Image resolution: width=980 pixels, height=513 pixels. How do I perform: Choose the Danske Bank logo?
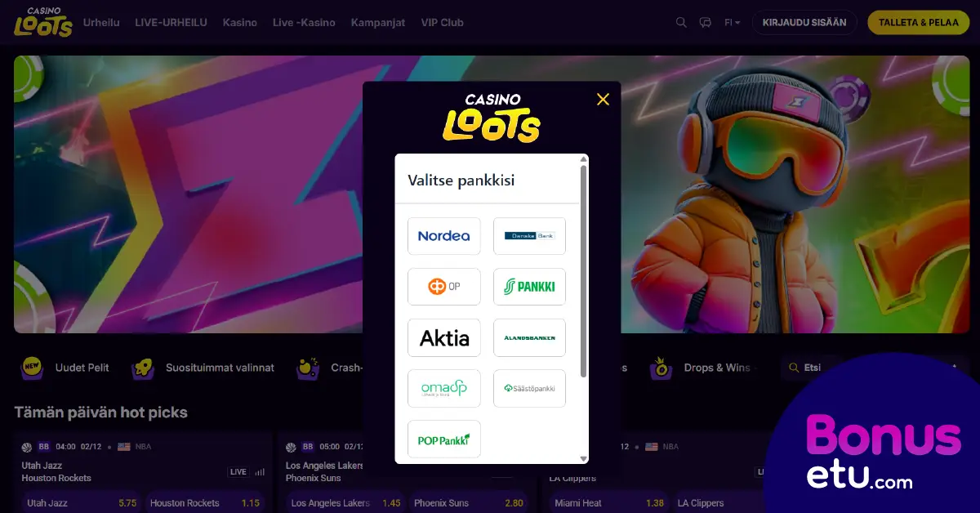(529, 236)
